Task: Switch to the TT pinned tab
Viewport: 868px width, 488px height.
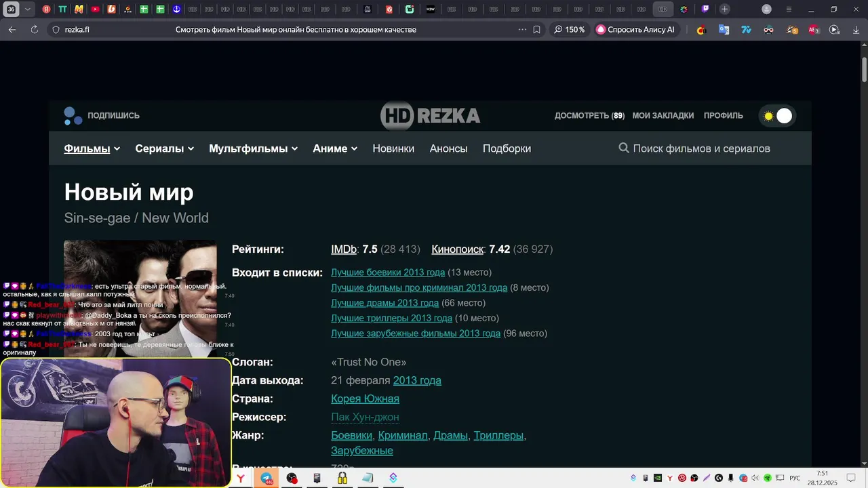Action: click(x=62, y=9)
